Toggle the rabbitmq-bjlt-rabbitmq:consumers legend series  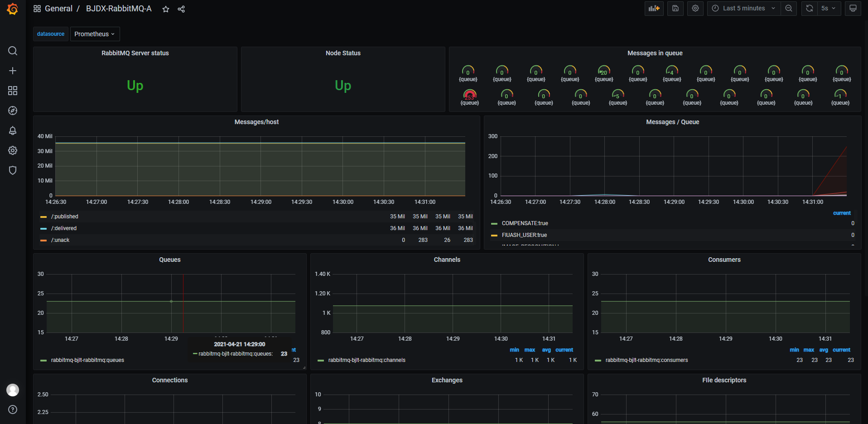tap(646, 360)
